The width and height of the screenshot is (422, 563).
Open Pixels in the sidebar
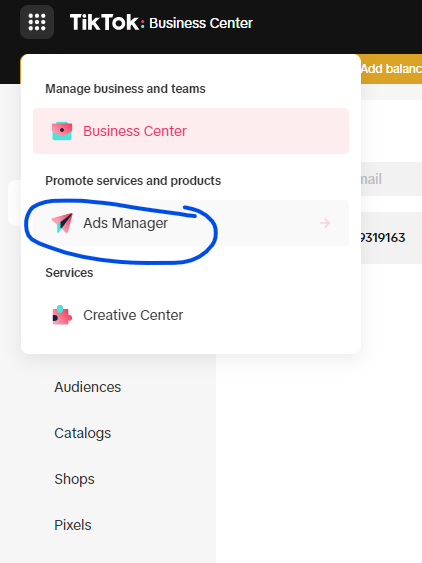(73, 525)
